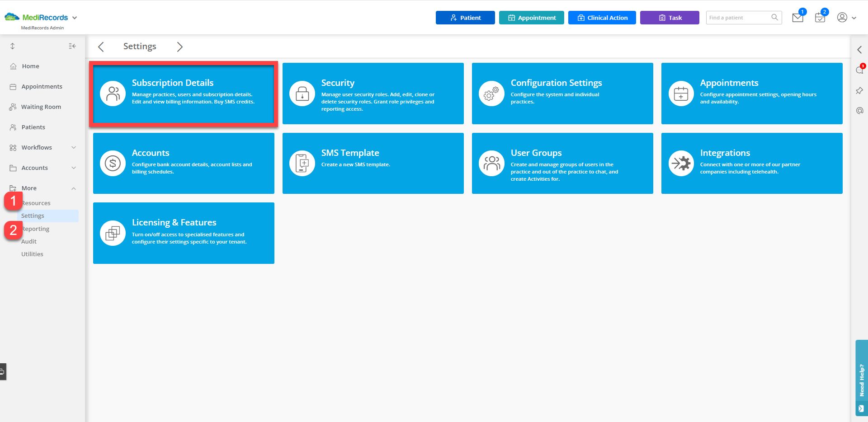Select the SMS Template phone icon
The width and height of the screenshot is (868, 422).
point(302,163)
